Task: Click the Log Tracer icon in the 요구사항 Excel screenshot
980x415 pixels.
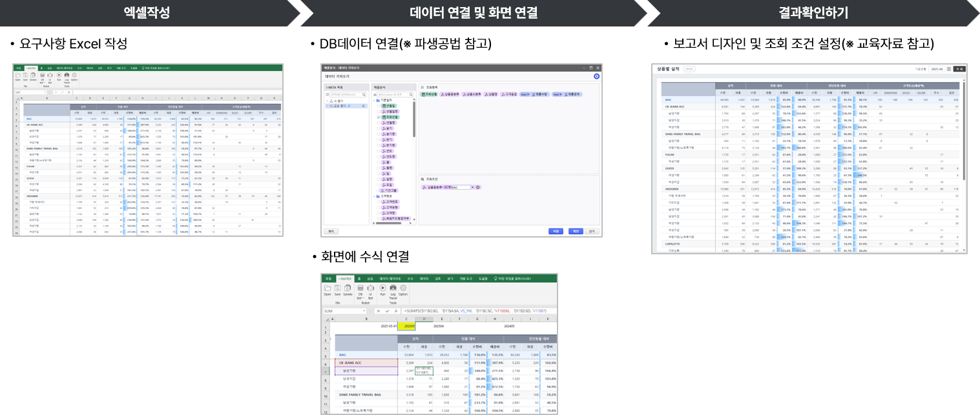Action: tap(67, 75)
